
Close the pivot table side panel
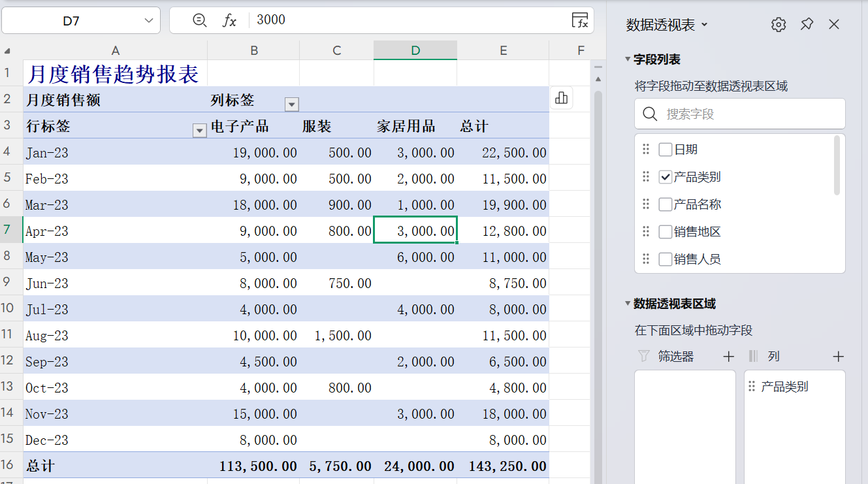[834, 25]
